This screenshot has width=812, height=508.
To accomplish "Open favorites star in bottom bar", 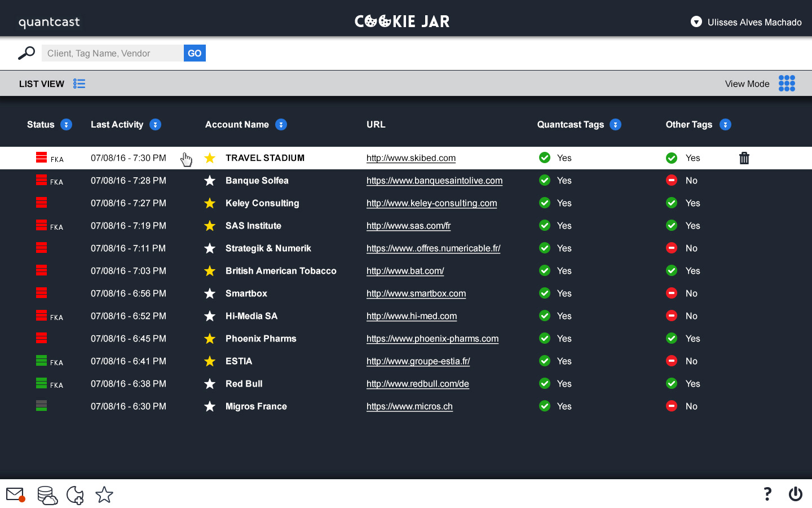I will coord(104,495).
